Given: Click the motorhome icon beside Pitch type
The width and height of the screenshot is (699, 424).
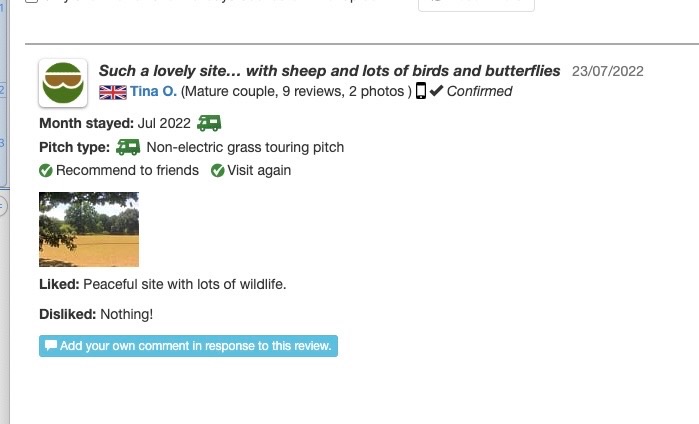Looking at the screenshot, I should pos(128,147).
